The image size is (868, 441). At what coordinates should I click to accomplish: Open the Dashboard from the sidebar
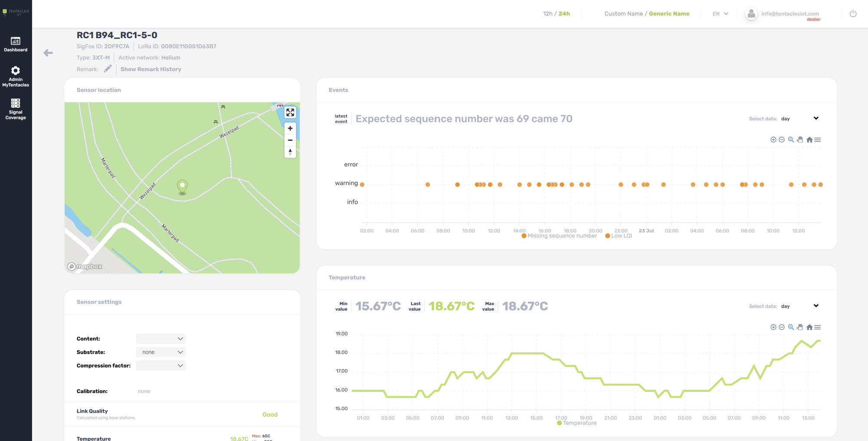click(16, 44)
